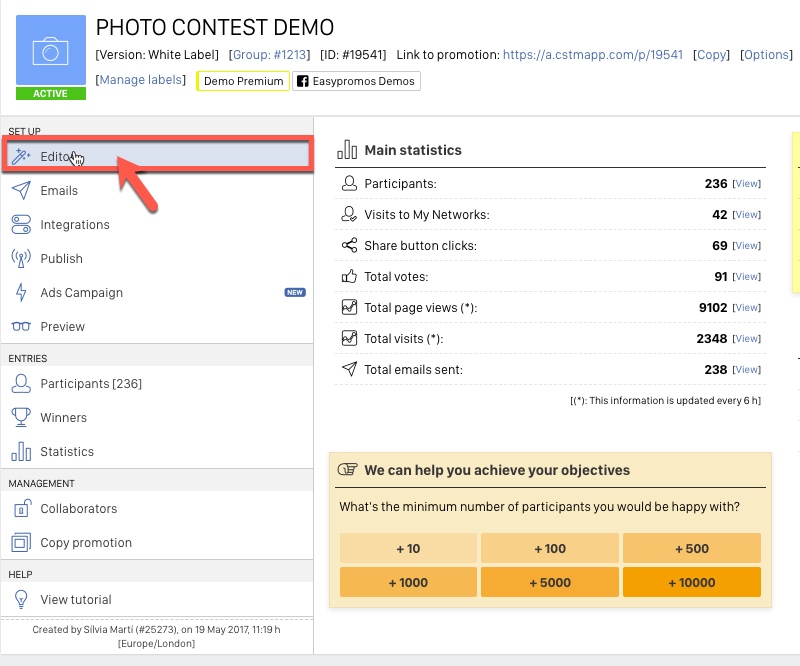Open the Preview glasses icon
The image size is (800, 666).
(x=21, y=327)
